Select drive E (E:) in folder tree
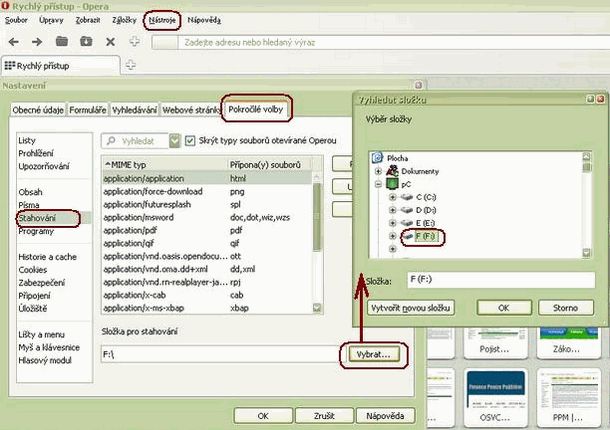 pos(425,223)
